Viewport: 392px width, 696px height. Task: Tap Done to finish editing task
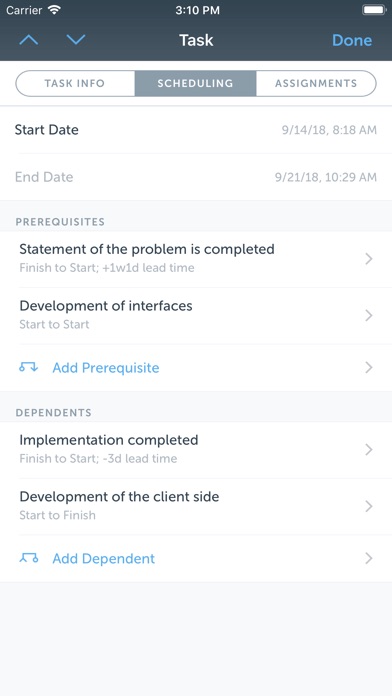pyautogui.click(x=352, y=40)
